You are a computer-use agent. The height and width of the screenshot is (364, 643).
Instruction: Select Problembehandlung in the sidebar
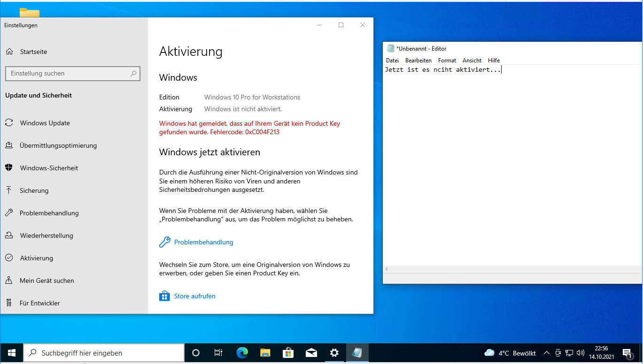click(x=49, y=213)
